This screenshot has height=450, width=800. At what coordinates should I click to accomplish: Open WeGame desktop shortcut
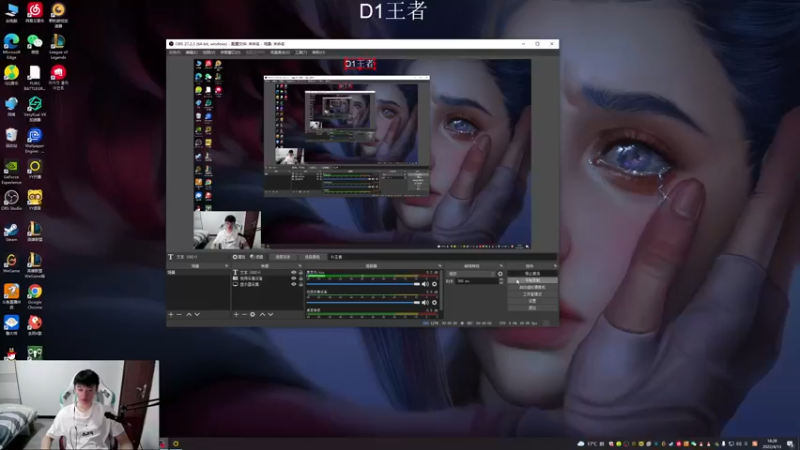[x=11, y=263]
